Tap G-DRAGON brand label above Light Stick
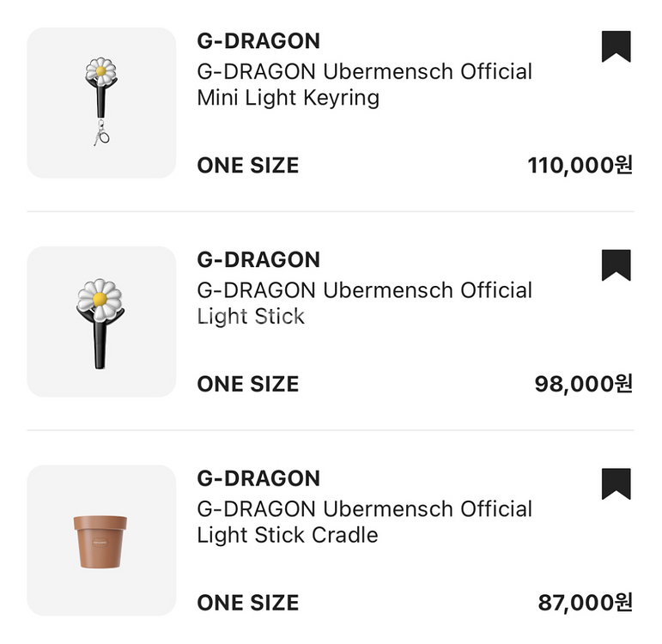The image size is (662, 644). click(258, 259)
